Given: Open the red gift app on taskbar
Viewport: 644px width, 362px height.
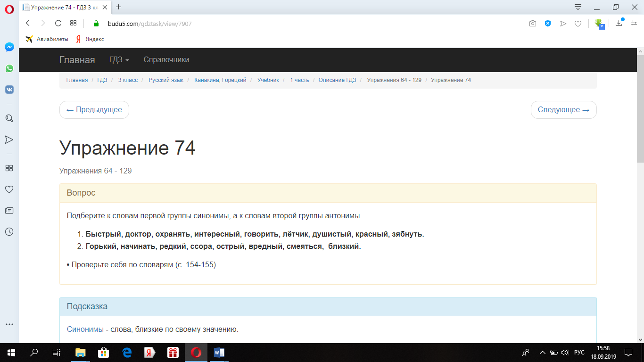Looking at the screenshot, I should coord(173,353).
